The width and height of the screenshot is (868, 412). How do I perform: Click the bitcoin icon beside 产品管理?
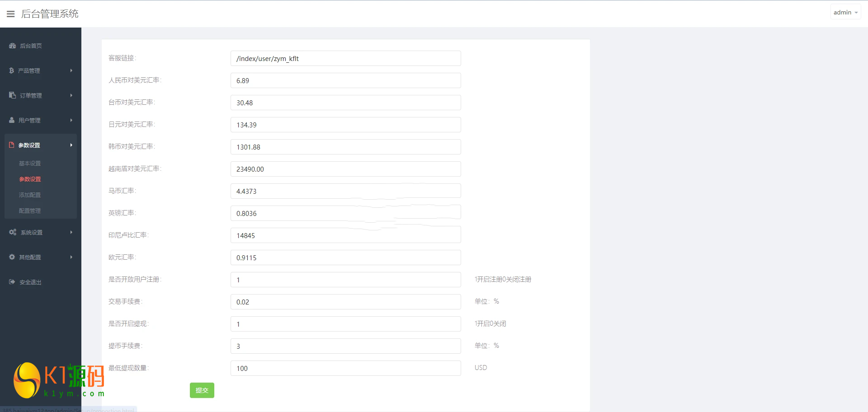(x=12, y=70)
